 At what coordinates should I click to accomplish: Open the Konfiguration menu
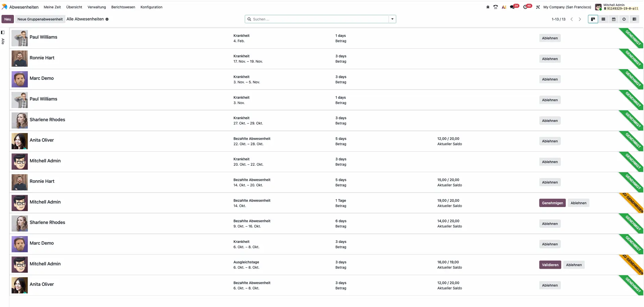click(151, 7)
